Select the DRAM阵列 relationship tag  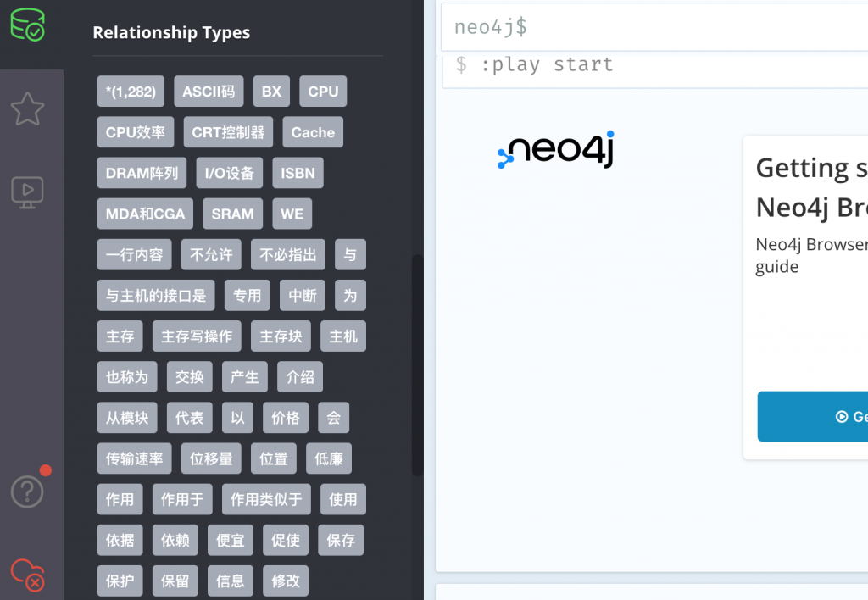tap(142, 173)
